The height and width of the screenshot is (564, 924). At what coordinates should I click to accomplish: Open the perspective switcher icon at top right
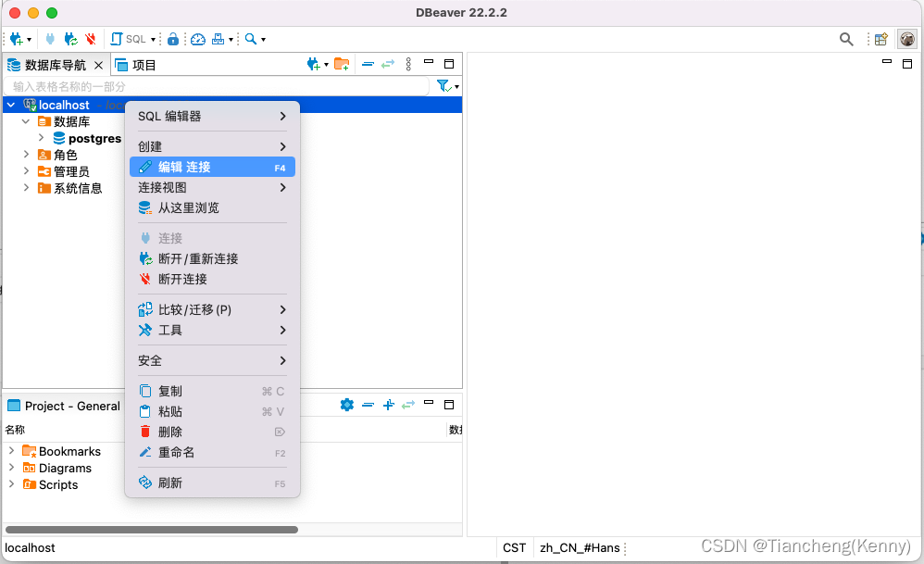pos(881,39)
